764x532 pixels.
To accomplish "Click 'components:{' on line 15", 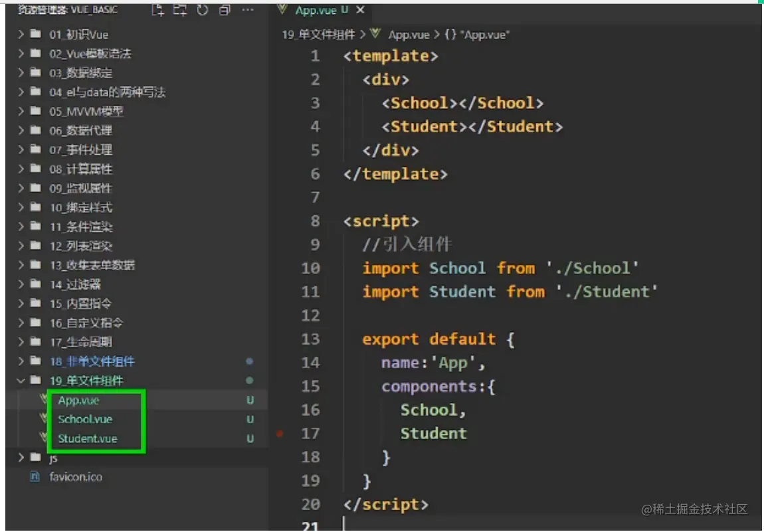I will (x=438, y=387).
